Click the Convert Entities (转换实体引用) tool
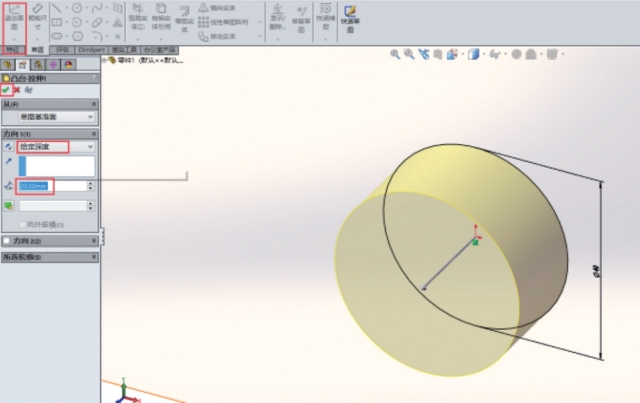This screenshot has height=403, width=640. pyautogui.click(x=161, y=17)
